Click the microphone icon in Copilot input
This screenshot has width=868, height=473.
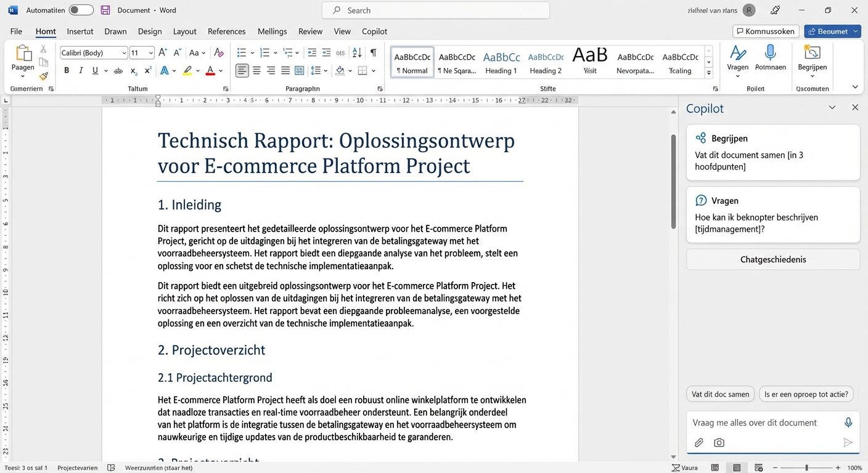coord(848,422)
